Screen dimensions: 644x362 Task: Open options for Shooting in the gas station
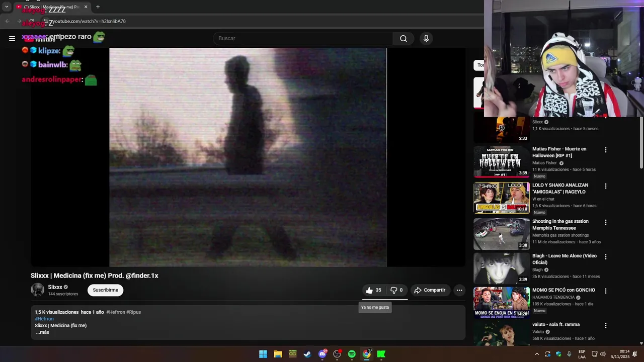pos(606,222)
